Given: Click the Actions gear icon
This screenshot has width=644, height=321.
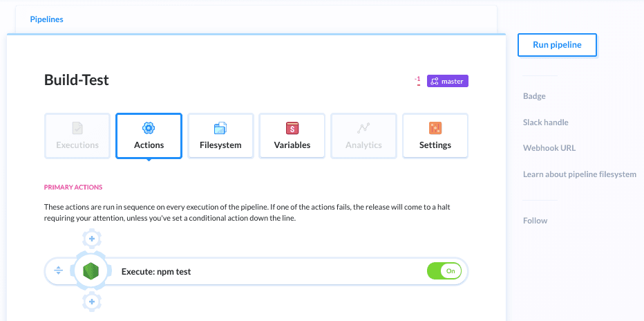Looking at the screenshot, I should click(x=149, y=128).
